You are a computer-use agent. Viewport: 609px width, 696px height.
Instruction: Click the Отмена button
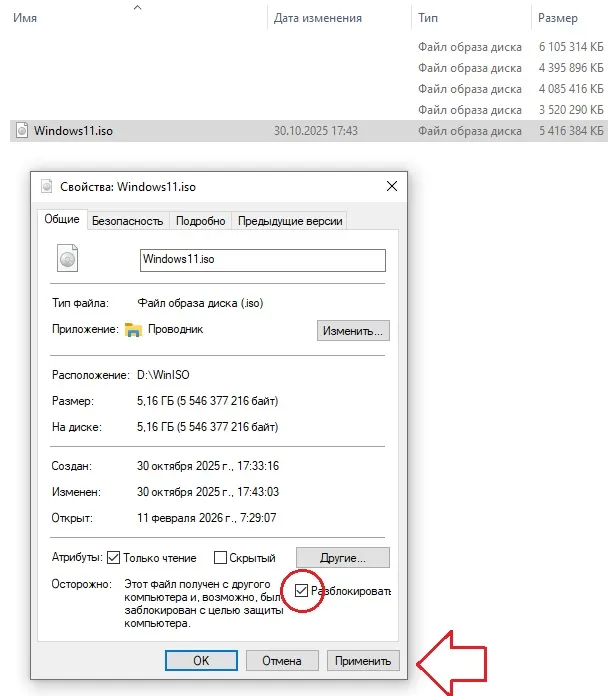point(282,660)
